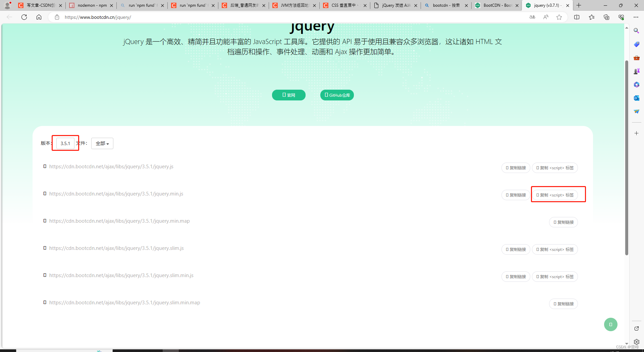Copy link for jquery.js
Screen dimensions: 644x352
click(x=516, y=168)
